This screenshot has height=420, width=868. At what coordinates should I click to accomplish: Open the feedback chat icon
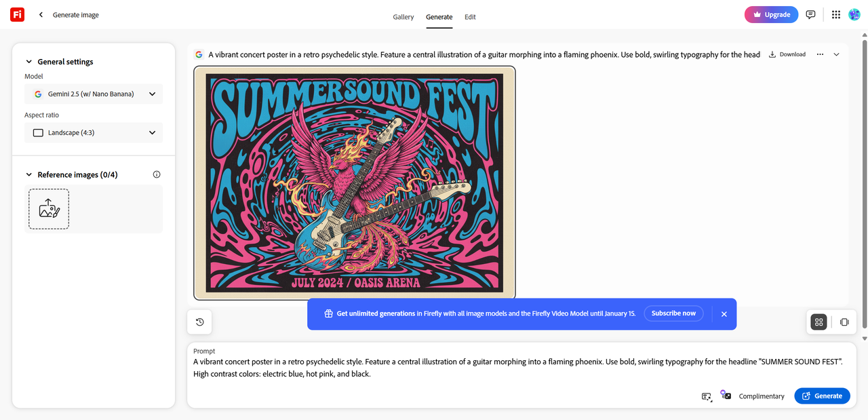[810, 14]
